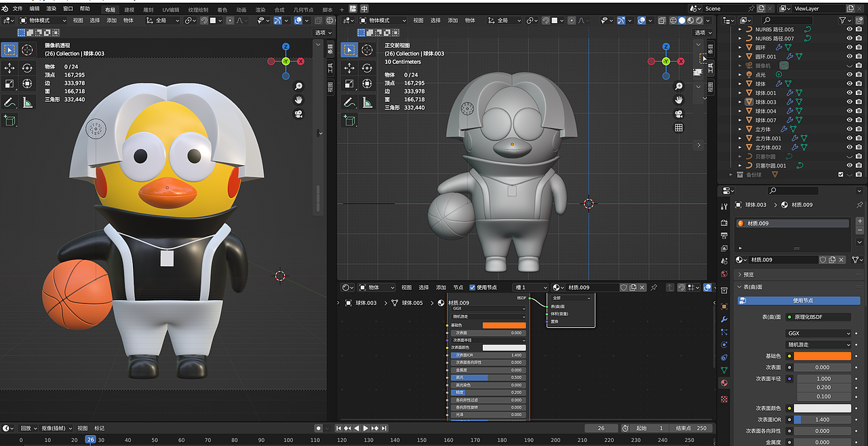Open the Material properties tab icon
This screenshot has width=868, height=446.
[724, 383]
